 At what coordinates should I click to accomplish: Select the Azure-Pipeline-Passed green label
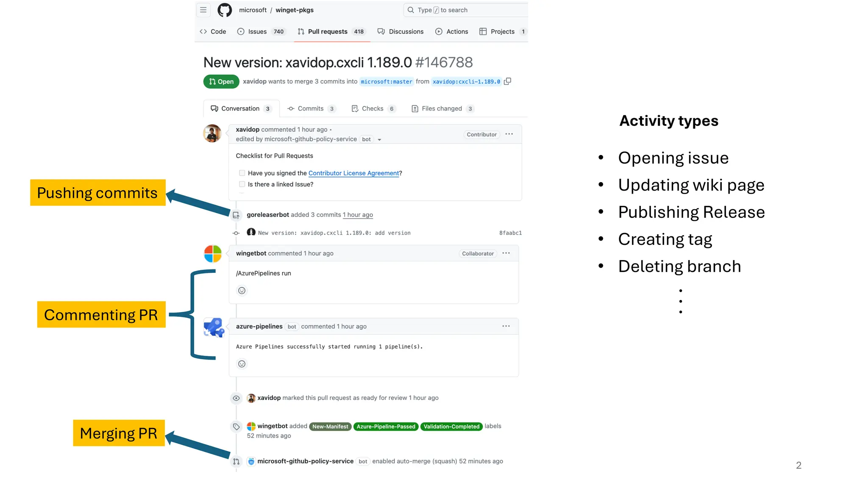(x=386, y=427)
